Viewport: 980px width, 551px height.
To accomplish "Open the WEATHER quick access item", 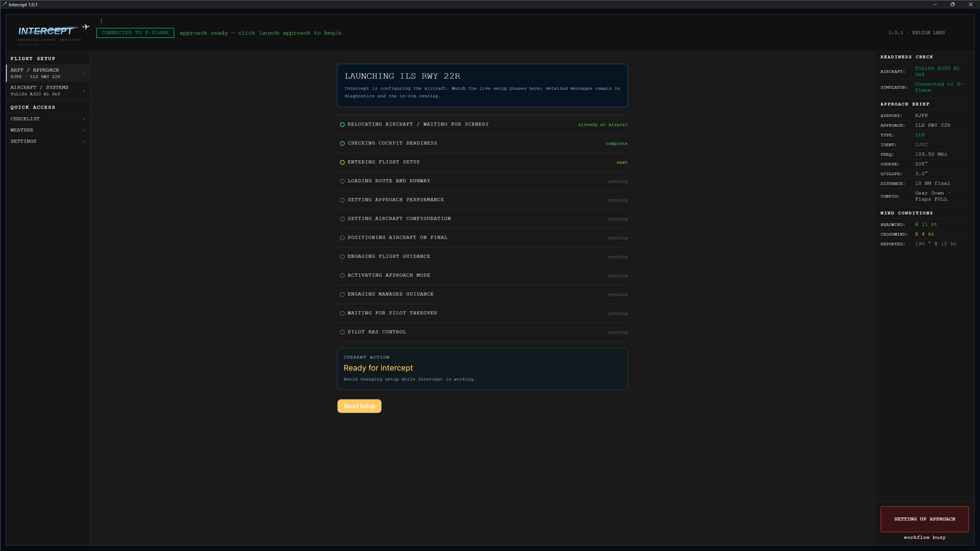I will 48,130.
